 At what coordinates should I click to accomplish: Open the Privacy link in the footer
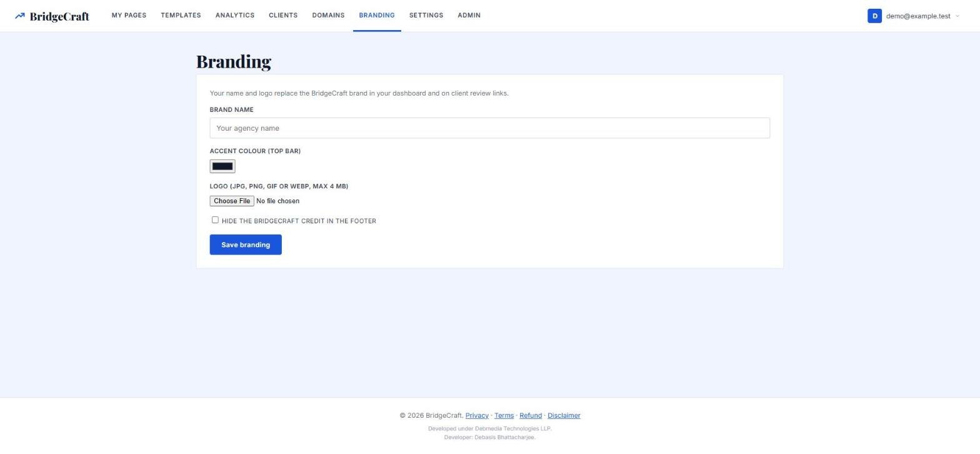(477, 416)
